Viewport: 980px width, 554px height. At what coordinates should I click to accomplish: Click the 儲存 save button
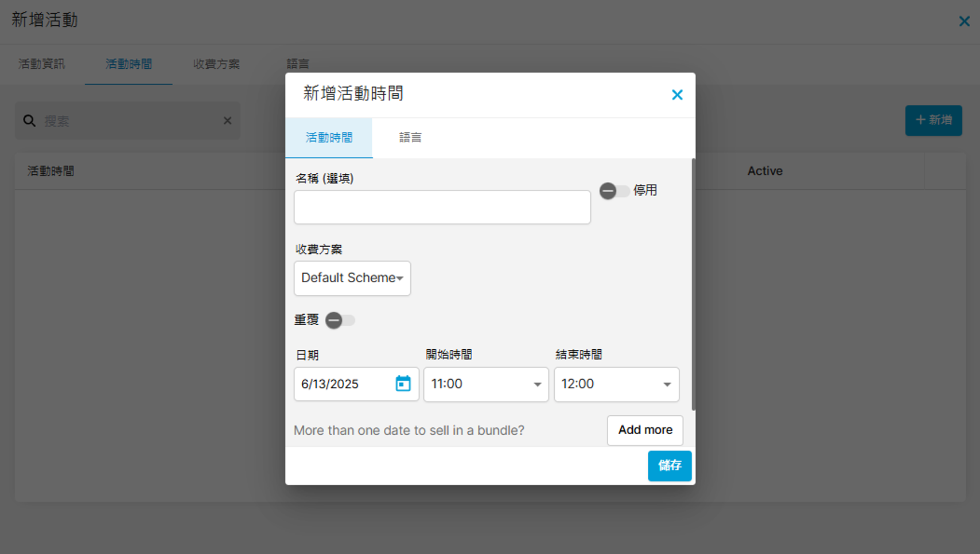tap(669, 465)
